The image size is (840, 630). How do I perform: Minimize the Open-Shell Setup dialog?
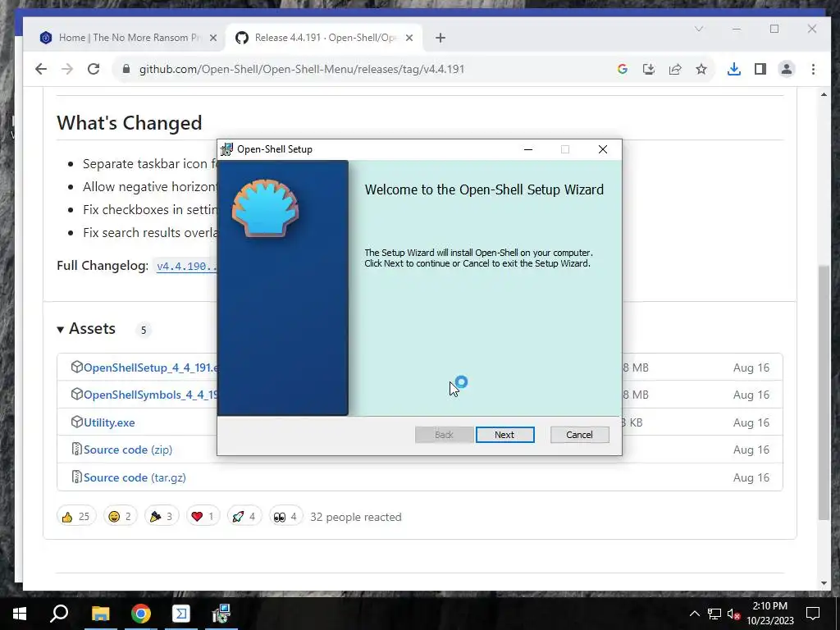coord(528,149)
